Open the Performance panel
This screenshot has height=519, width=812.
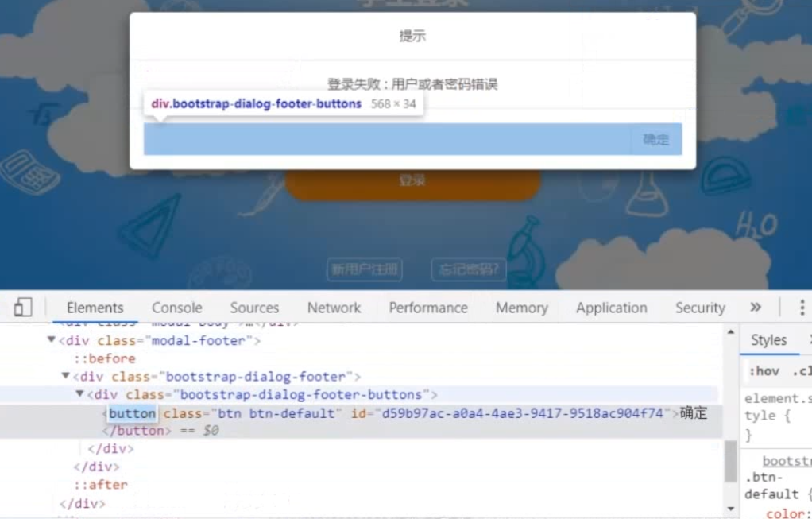click(x=428, y=308)
